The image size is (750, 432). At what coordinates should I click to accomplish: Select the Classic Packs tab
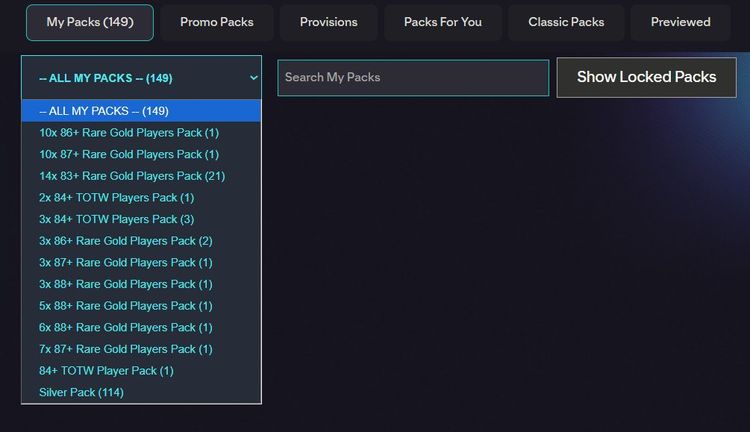pos(566,22)
